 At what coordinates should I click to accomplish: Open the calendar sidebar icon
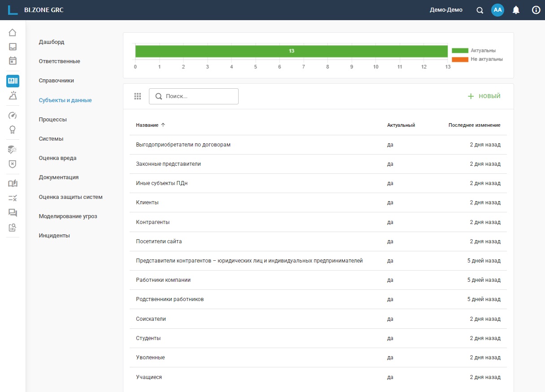tap(13, 60)
